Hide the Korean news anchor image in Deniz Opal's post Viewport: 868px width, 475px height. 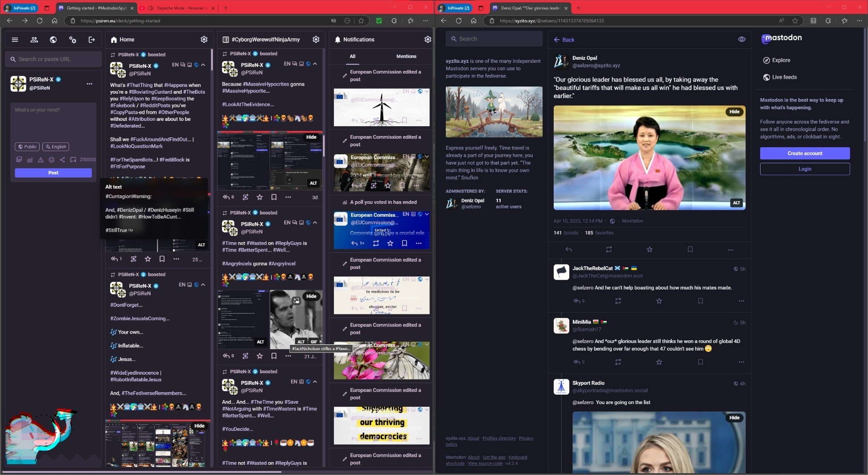point(734,112)
